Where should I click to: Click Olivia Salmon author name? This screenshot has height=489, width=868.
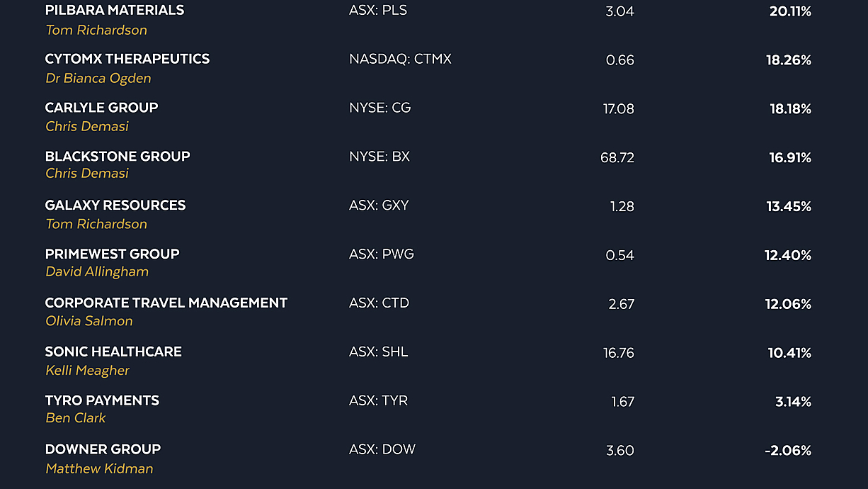pyautogui.click(x=89, y=321)
